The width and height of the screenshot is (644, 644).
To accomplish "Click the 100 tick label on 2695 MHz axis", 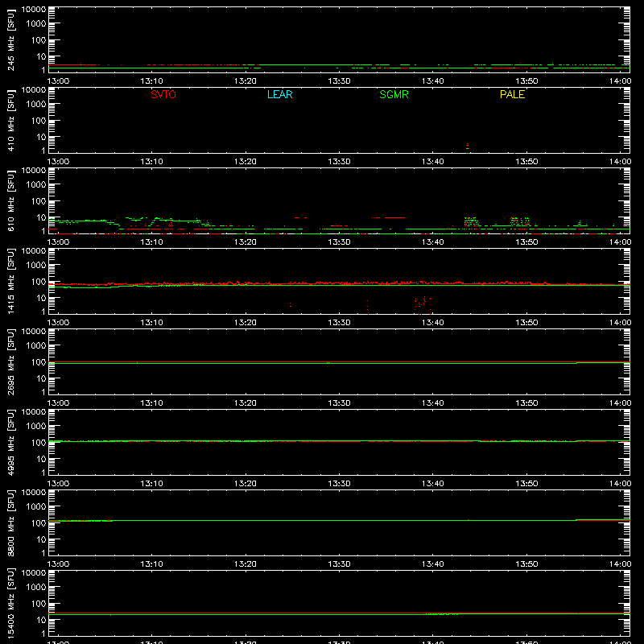I will point(39,362).
